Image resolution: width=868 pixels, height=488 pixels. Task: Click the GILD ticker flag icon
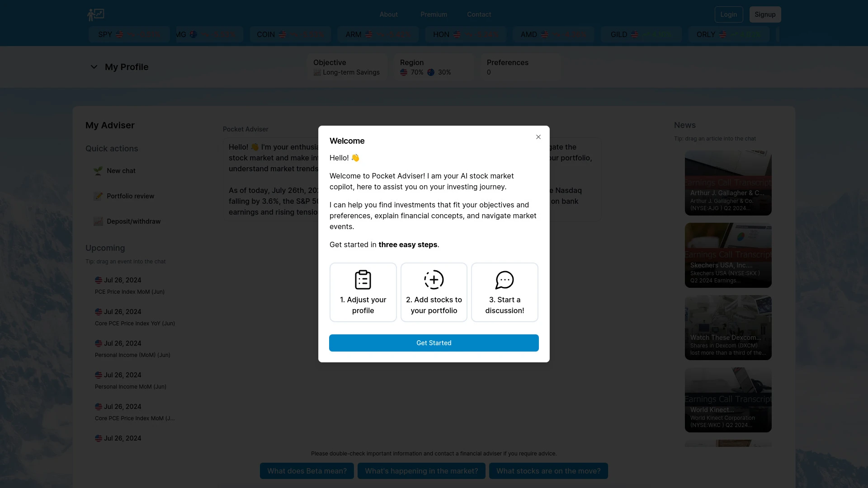[634, 34]
